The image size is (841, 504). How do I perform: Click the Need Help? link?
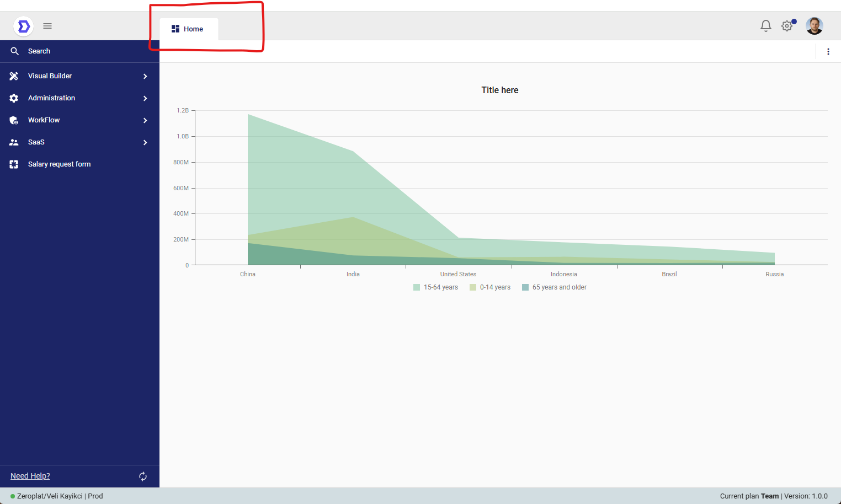tap(30, 476)
